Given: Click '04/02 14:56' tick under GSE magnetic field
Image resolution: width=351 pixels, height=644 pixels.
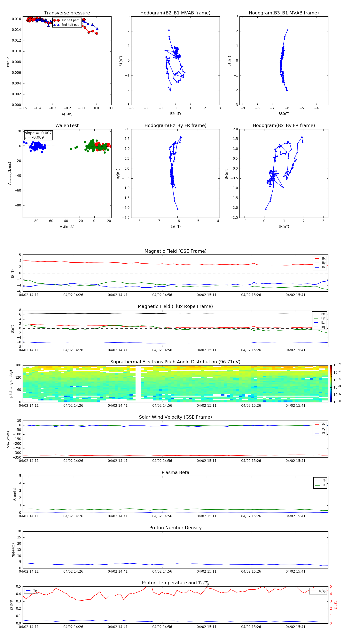Looking at the screenshot, I should (x=162, y=295).
